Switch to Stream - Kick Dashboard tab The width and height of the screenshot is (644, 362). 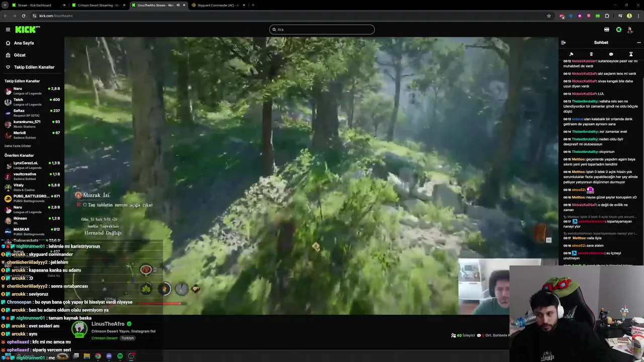(38, 5)
